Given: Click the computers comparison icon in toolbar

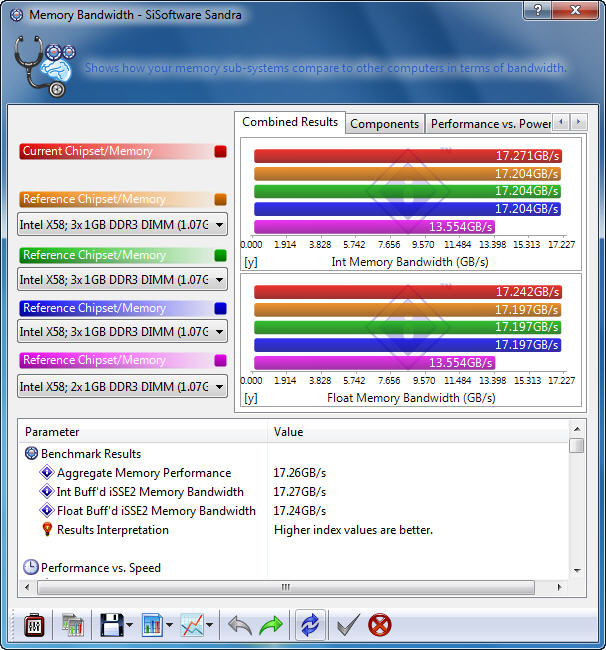Looking at the screenshot, I should click(73, 625).
